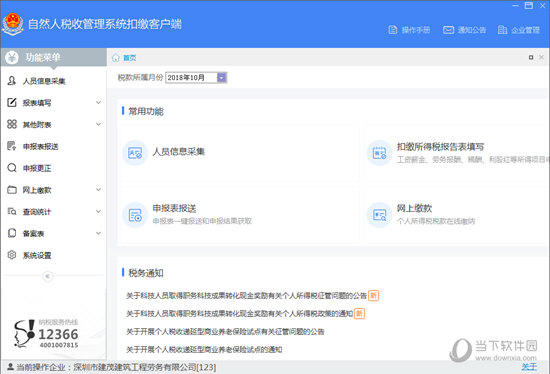Click 备案表 file icon in sidebar
The height and width of the screenshot is (374, 550).
click(x=12, y=233)
